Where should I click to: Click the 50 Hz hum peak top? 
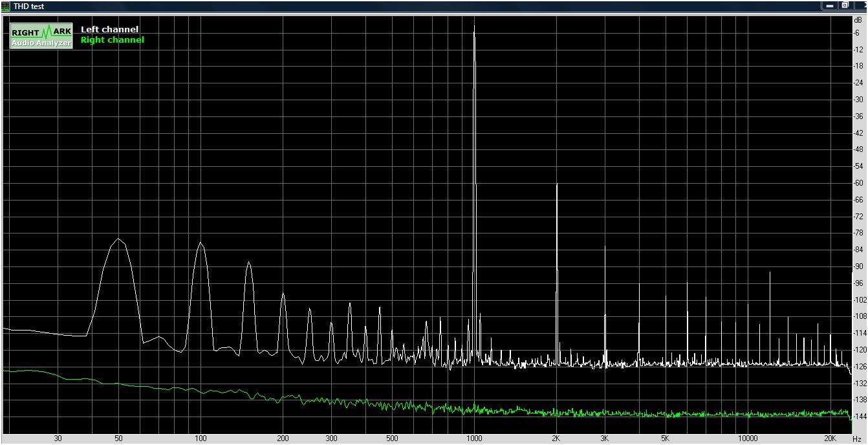click(x=118, y=239)
